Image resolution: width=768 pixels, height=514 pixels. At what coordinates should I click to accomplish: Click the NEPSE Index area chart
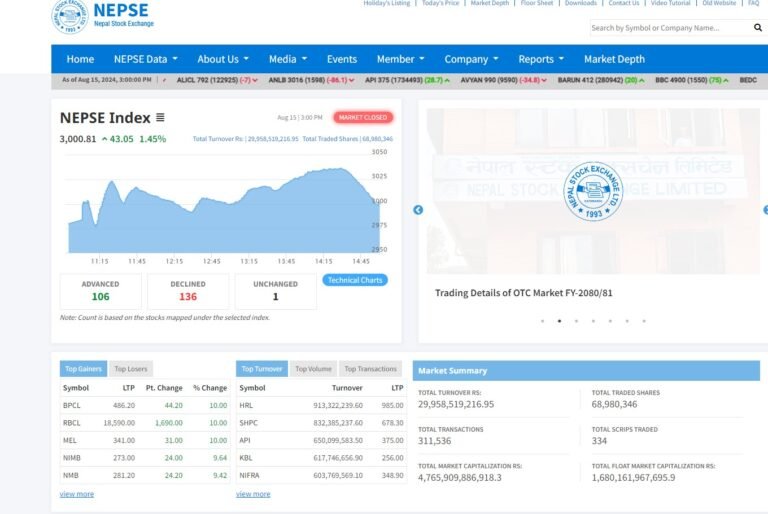pyautogui.click(x=224, y=211)
